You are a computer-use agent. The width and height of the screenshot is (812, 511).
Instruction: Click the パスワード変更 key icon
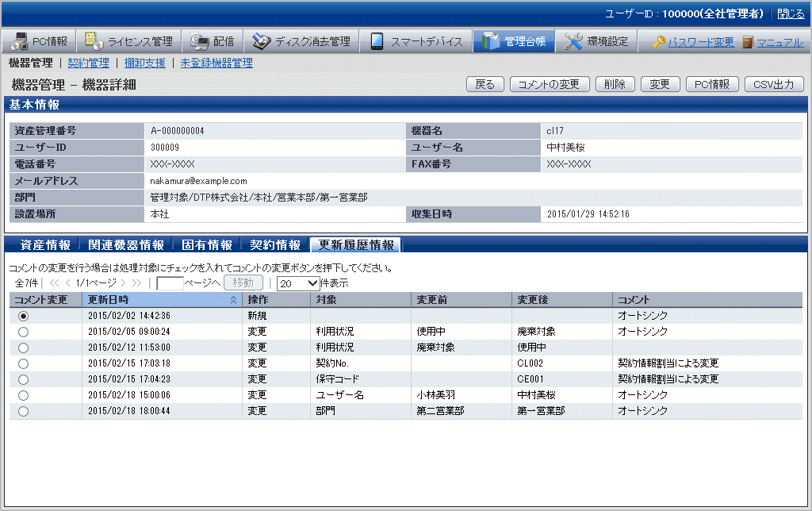coord(659,43)
